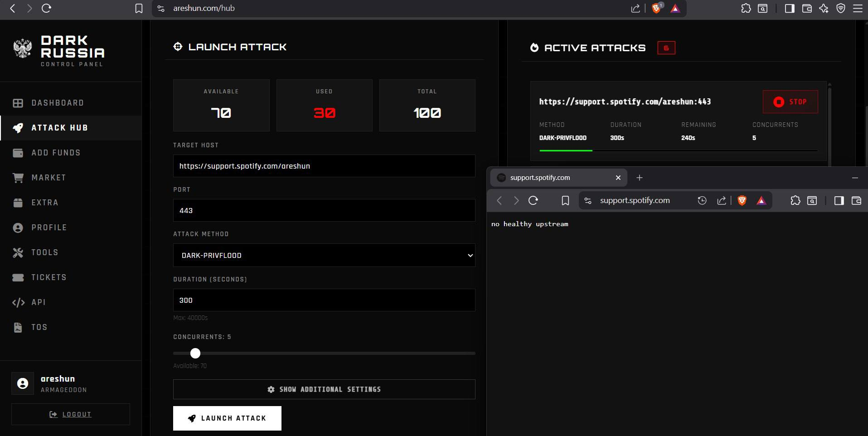Go back in the areshun.com window
The image size is (868, 436).
tap(13, 8)
